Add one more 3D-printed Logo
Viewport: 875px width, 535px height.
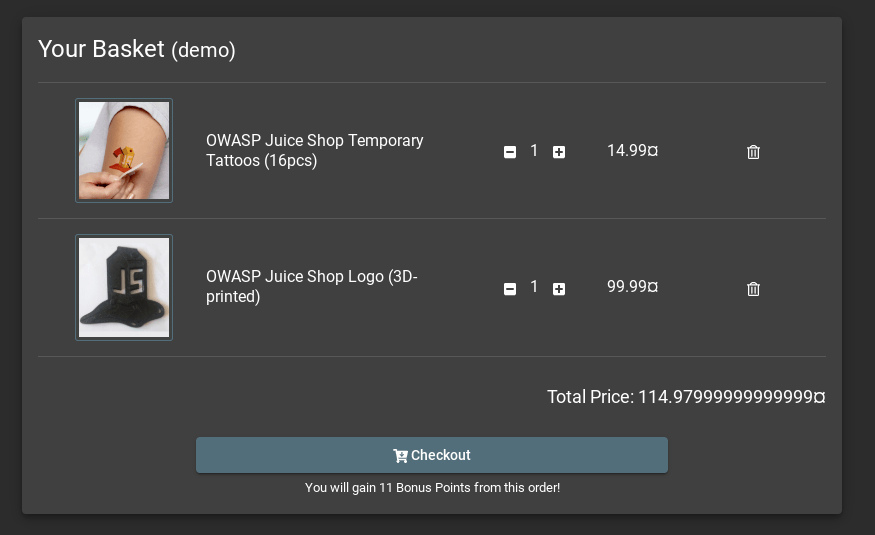tap(559, 288)
